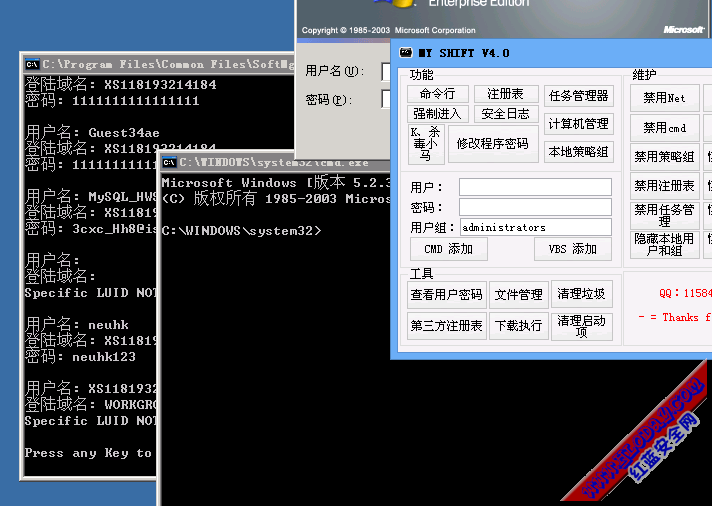This screenshot has width=712, height=506.
Task: Click 禁用策略组 button
Action: click(664, 157)
